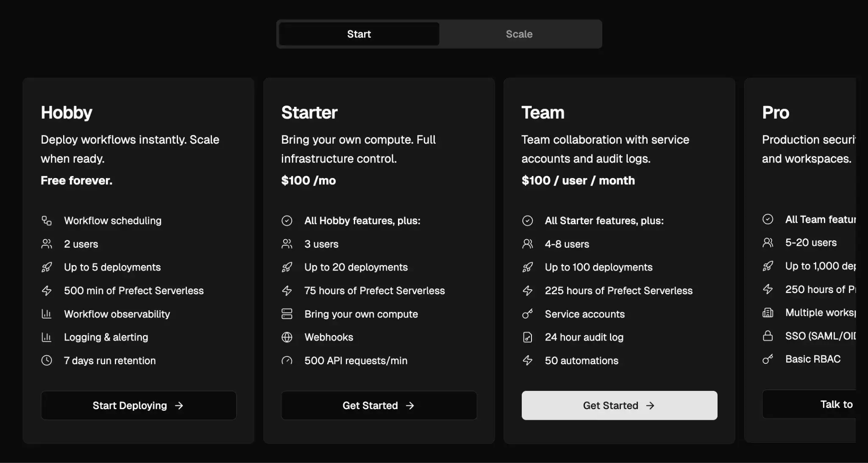
Task: Click Get Started on Team plan
Action: [x=619, y=405]
